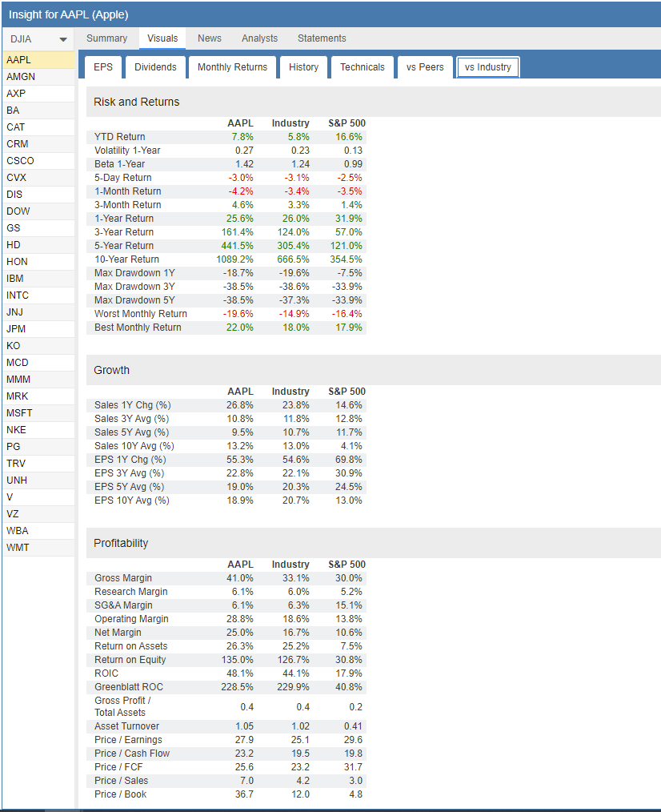Pick DOW in the ticker list
Image resolution: width=661 pixels, height=812 pixels.
[x=38, y=211]
